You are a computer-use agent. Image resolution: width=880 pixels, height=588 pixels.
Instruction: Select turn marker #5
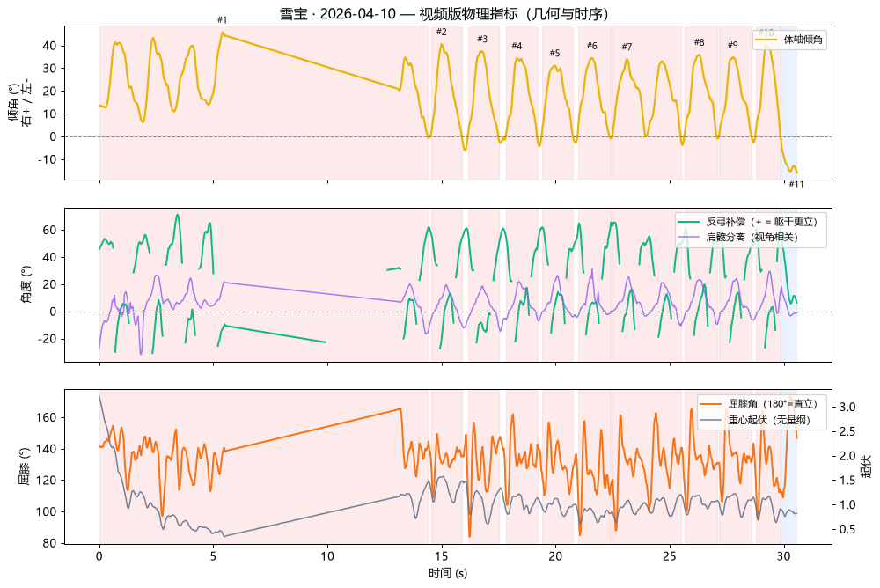point(555,54)
